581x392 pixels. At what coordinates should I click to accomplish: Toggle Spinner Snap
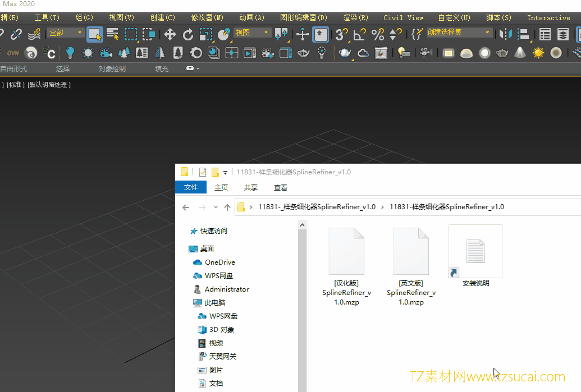tap(396, 34)
